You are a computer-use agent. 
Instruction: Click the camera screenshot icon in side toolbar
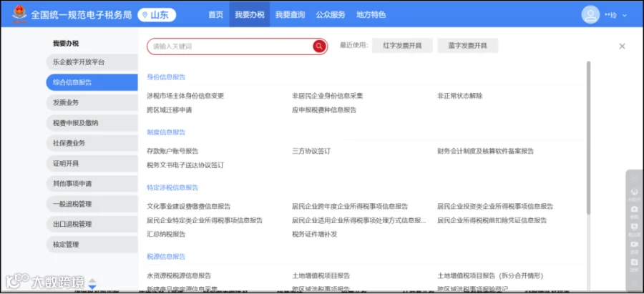coord(634,209)
